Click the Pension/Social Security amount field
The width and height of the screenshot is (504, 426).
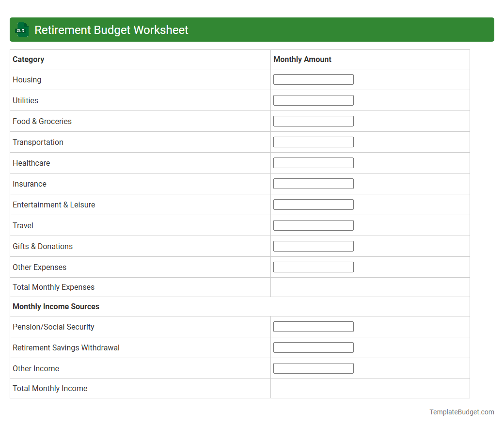(x=313, y=326)
